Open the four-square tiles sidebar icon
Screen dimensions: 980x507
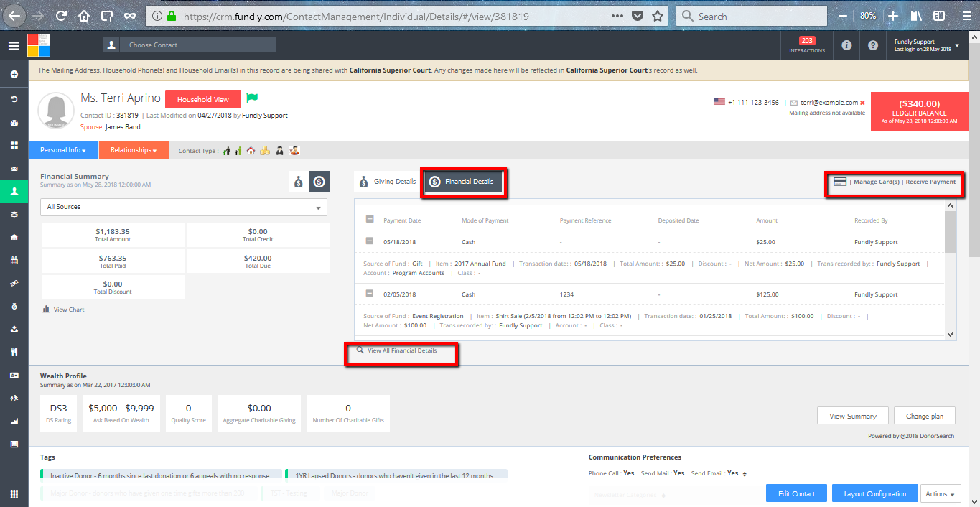click(x=14, y=145)
